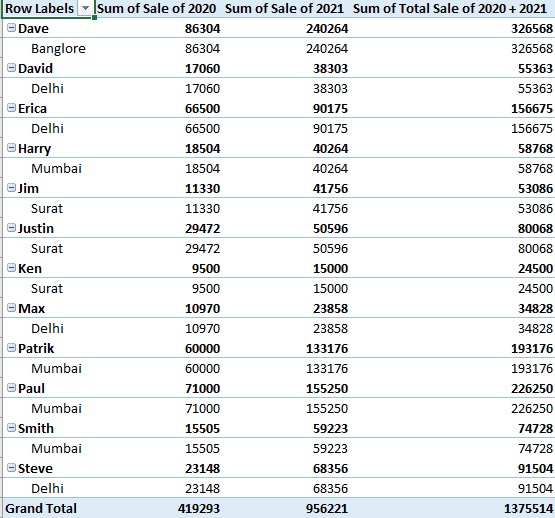Select the Justin row label

(36, 228)
